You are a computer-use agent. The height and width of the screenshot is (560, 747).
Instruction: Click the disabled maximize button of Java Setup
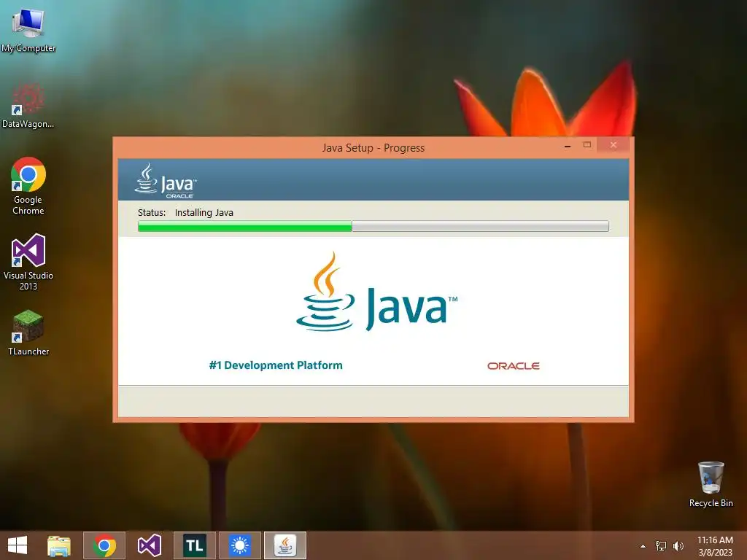pyautogui.click(x=587, y=145)
